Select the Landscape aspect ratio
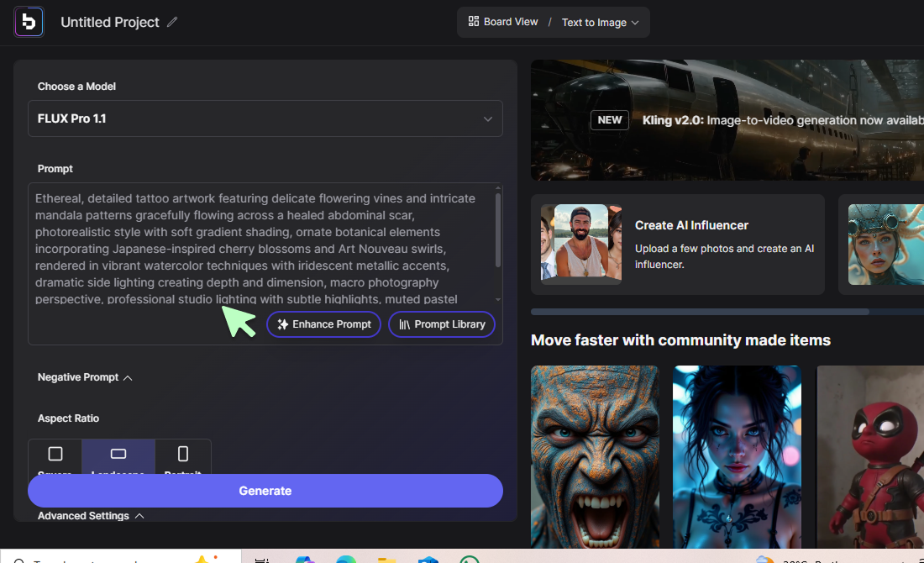This screenshot has width=924, height=563. (118, 457)
